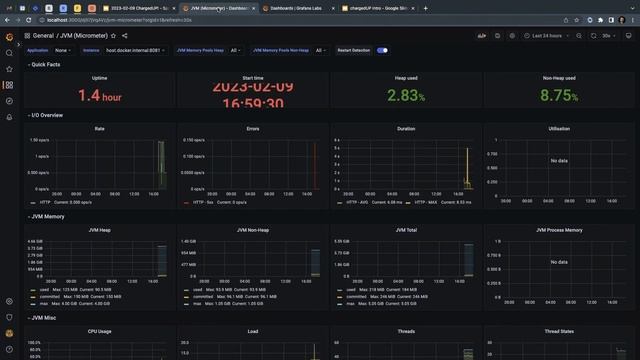The image size is (640, 360).
Task: Open the browser extensions puzzle icon
Action: pyautogui.click(x=600, y=20)
